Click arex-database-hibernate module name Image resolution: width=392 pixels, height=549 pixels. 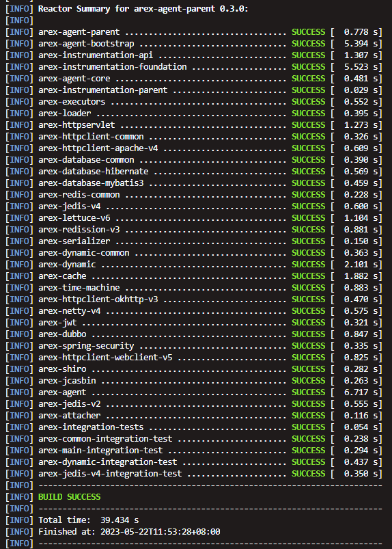point(94,171)
